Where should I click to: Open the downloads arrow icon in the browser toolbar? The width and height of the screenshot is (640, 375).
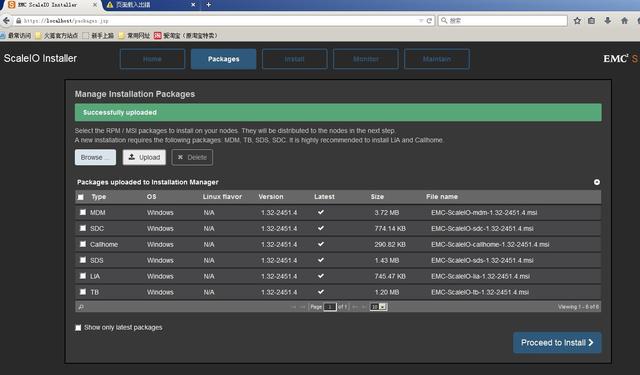click(x=608, y=20)
